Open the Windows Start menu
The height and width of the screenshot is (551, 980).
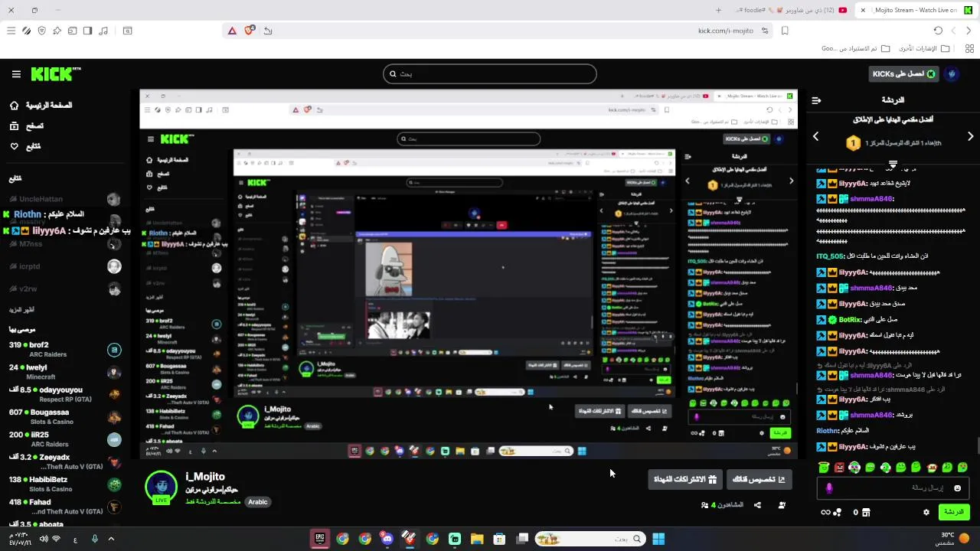click(x=658, y=539)
